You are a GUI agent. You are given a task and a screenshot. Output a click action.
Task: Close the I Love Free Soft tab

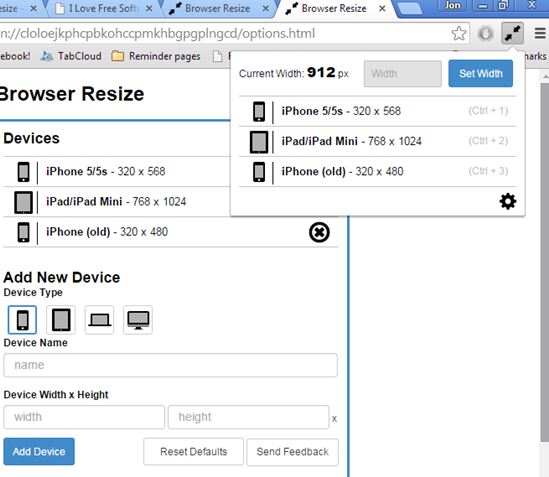[149, 8]
